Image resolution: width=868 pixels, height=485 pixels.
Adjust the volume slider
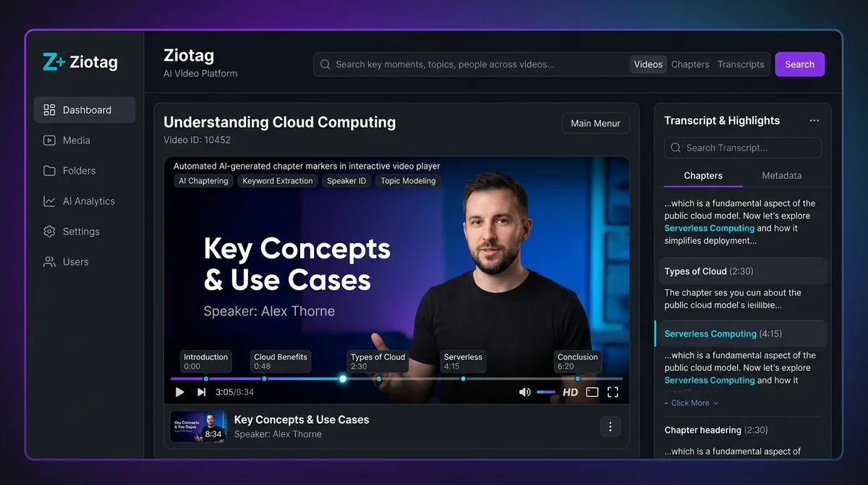(x=546, y=392)
